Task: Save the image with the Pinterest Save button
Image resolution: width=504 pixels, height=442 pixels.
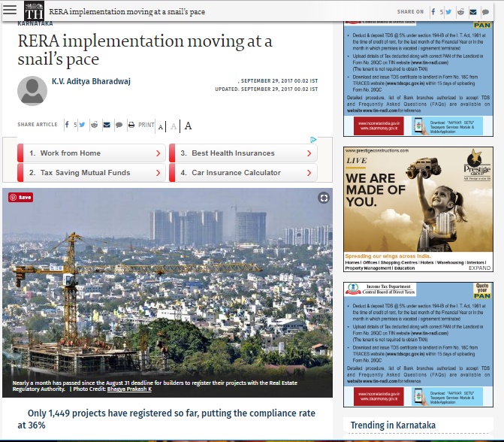Action: [x=21, y=197]
